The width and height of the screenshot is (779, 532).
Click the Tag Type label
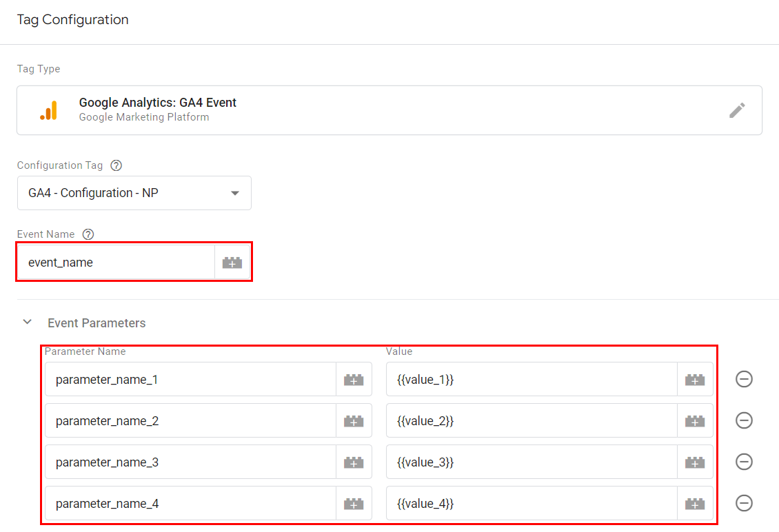[x=39, y=69]
